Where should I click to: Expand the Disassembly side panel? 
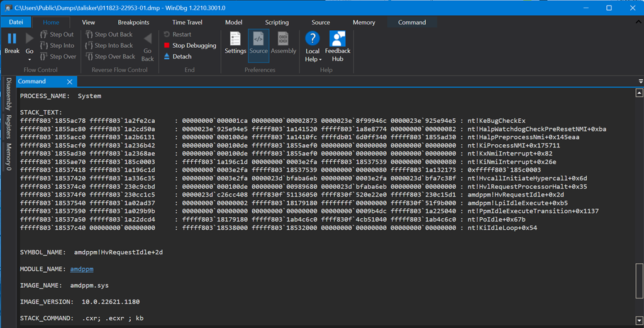[8, 93]
